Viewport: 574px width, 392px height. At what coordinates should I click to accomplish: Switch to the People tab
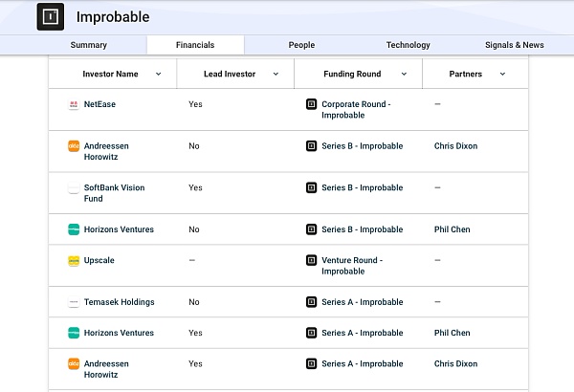point(301,45)
